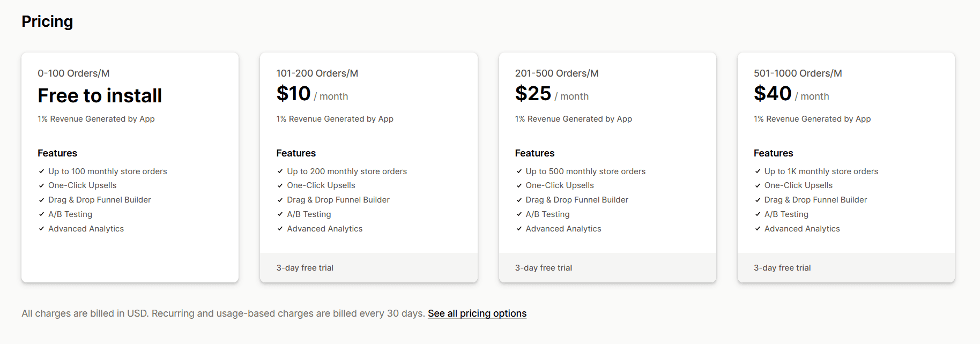Image resolution: width=980 pixels, height=344 pixels.
Task: Click checkmark beside "One-Click Upsells" in $25 plan
Action: [518, 185]
